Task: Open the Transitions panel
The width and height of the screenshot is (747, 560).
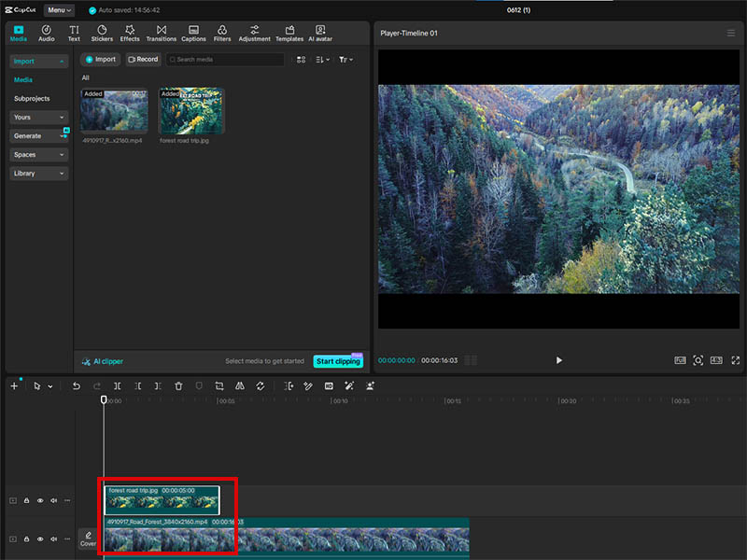Action: pyautogui.click(x=161, y=34)
